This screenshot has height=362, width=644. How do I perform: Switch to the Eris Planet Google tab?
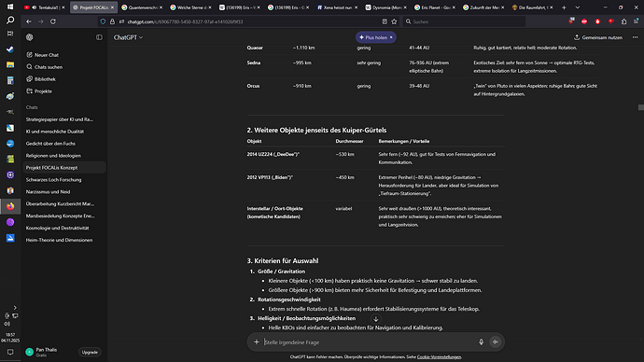tap(435, 7)
